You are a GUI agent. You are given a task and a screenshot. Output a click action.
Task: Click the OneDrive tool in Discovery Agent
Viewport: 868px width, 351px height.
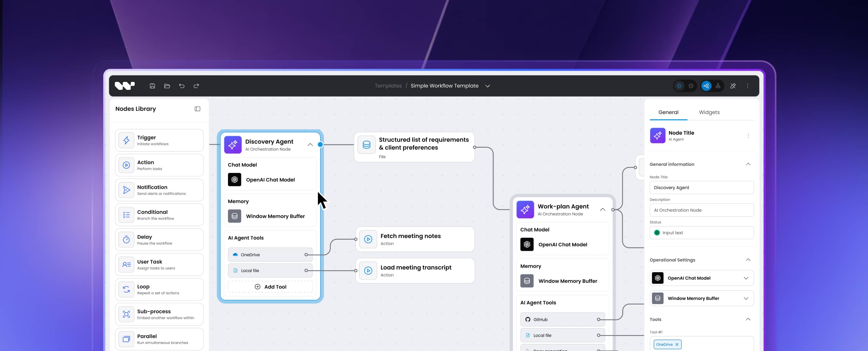tap(270, 254)
